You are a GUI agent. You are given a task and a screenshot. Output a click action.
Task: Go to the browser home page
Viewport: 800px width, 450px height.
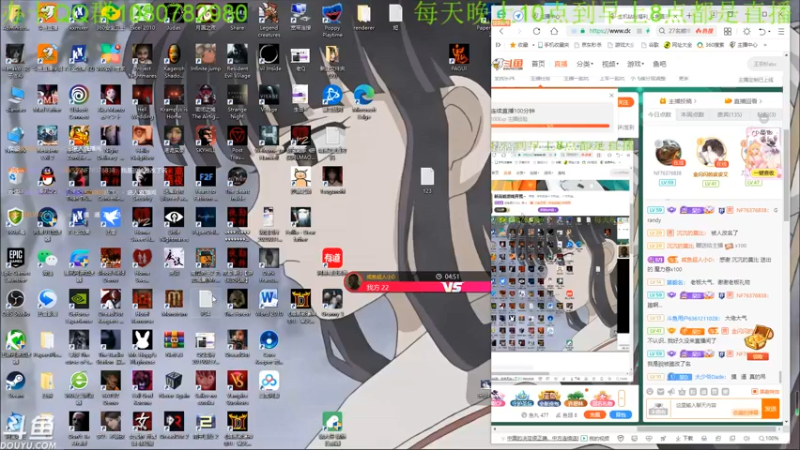tap(554, 31)
